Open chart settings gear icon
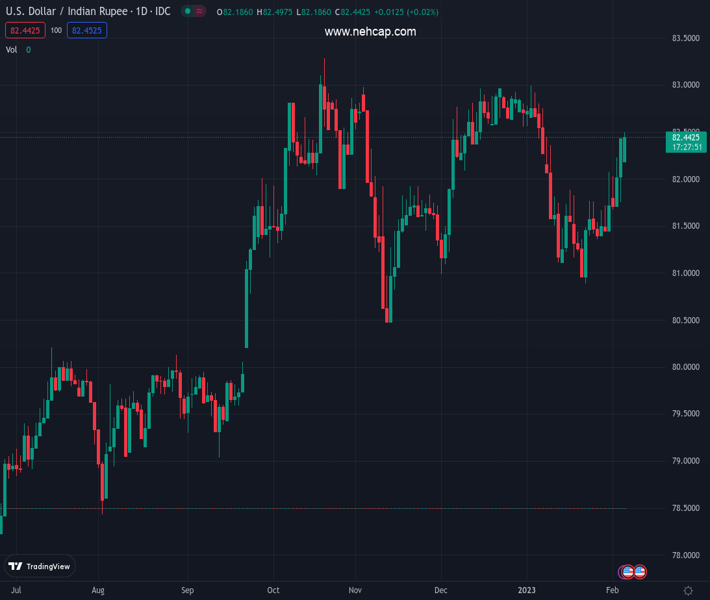Viewport: 710px width, 600px height. (688, 591)
